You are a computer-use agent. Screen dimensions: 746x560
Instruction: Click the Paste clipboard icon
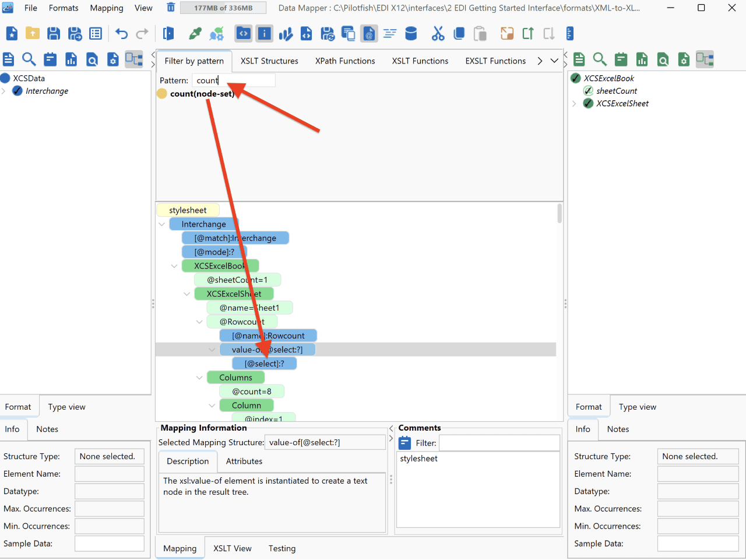[480, 34]
